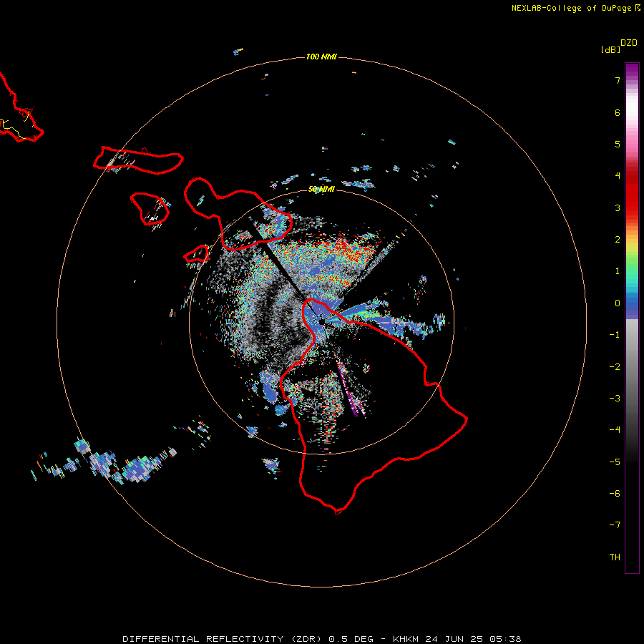Click the 6 value on color scale

[x=618, y=112]
